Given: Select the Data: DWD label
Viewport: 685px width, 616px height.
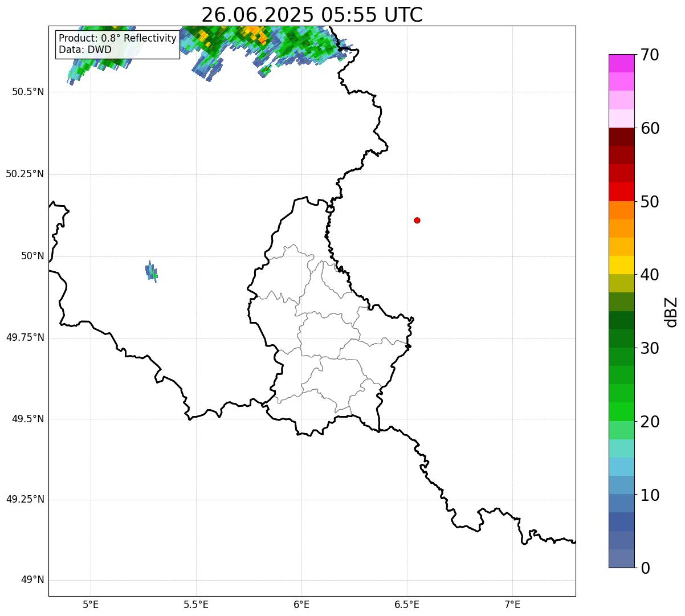Looking at the screenshot, I should tap(85, 50).
